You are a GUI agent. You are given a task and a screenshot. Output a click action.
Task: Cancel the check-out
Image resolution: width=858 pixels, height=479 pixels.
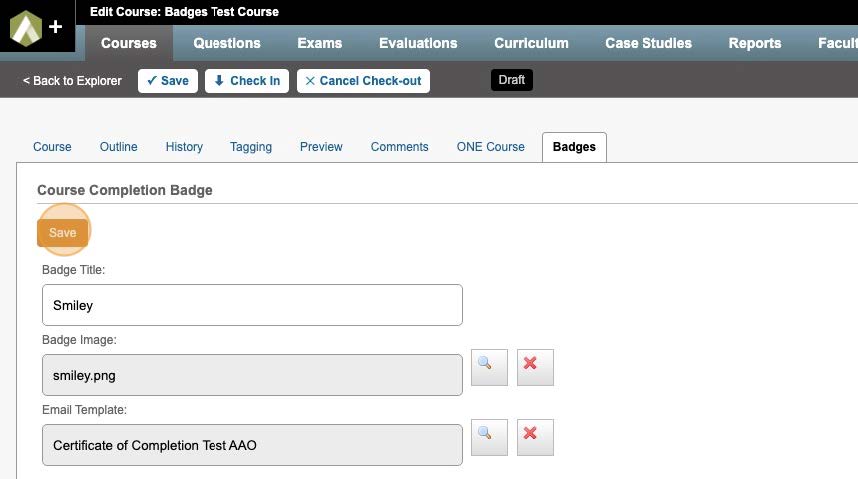363,81
